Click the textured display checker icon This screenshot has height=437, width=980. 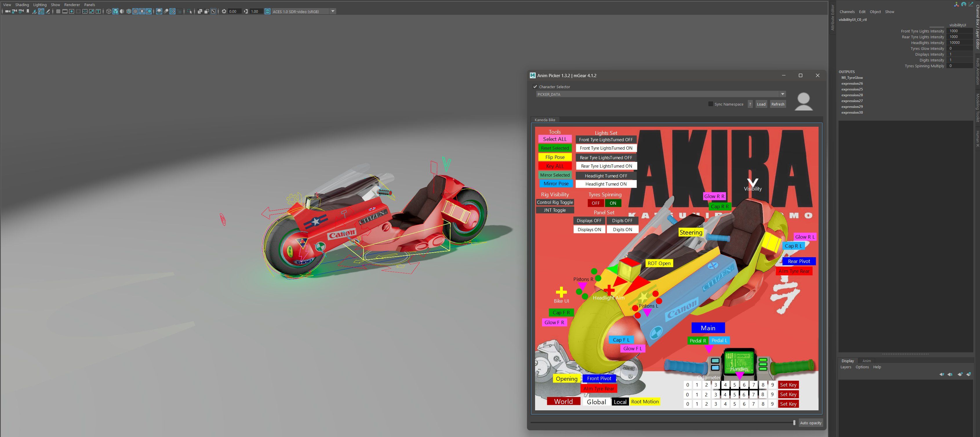coord(135,11)
